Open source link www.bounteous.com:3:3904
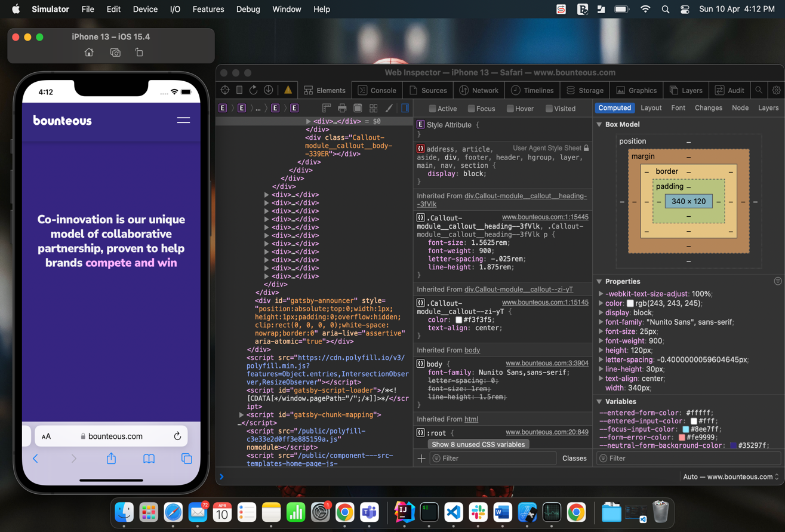785x532 pixels. coord(547,363)
